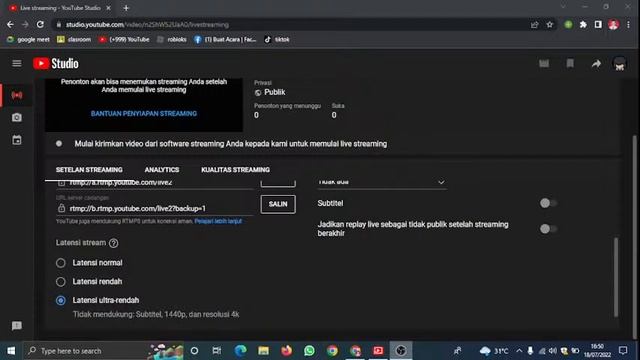Click the stream settings panel scrollbar
This screenshot has width=640, height=360.
point(616,278)
